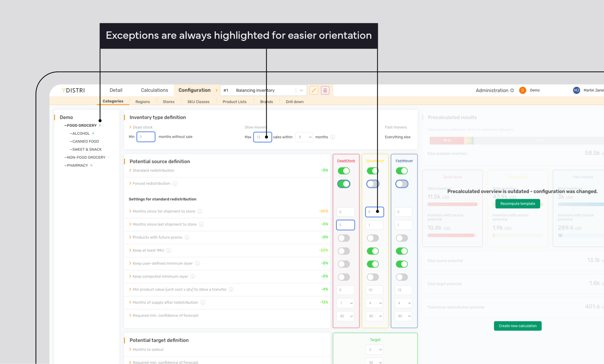The image size is (604, 364).
Task: Open the Detail menu
Action: [x=116, y=90]
